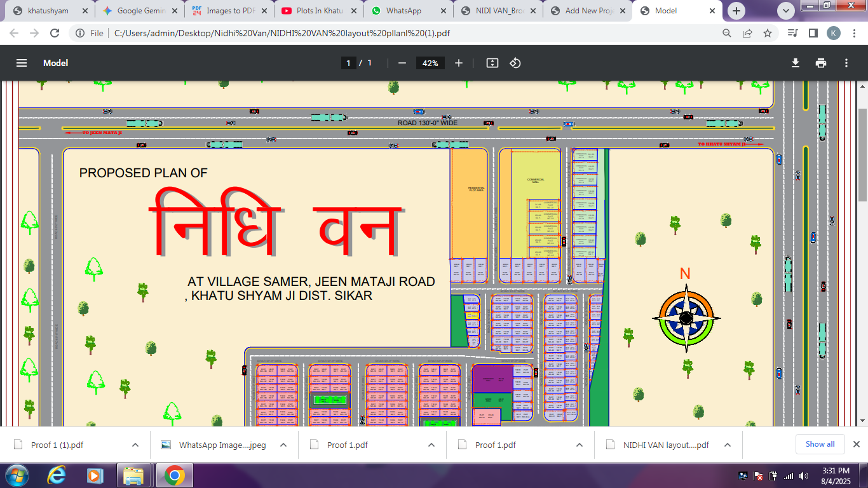Screen dimensions: 868x488
Task: Click the Show all downloads button
Action: click(820, 444)
